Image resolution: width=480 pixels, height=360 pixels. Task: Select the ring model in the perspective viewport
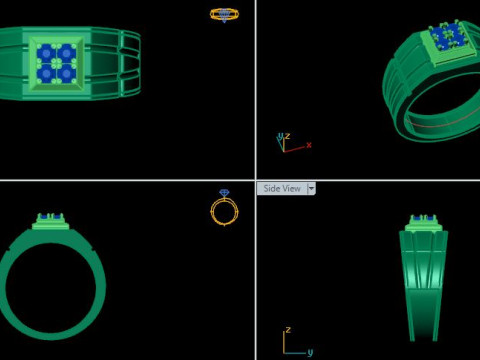432,82
